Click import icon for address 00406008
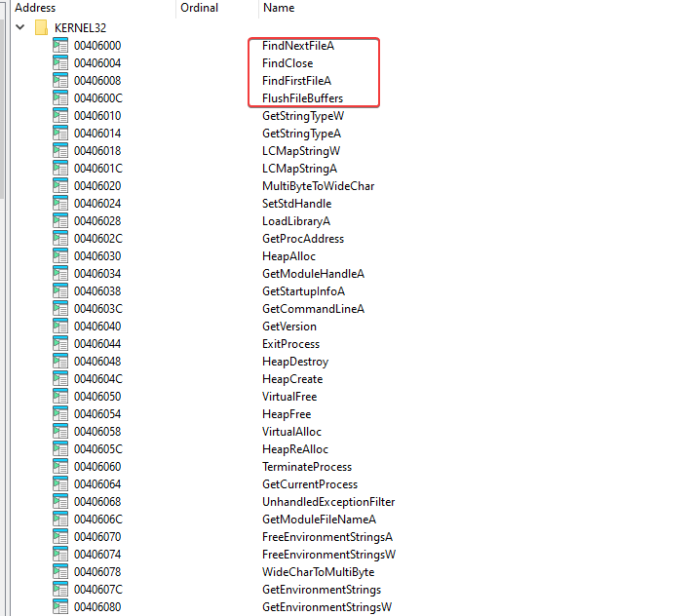The width and height of the screenshot is (690, 616). click(x=60, y=81)
